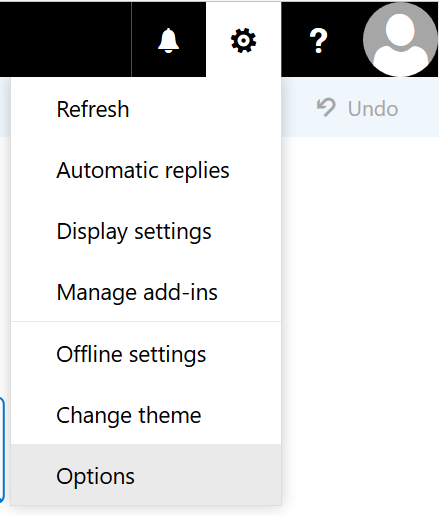This screenshot has width=439, height=516.
Task: Open the highlighted Options entry
Action: click(x=146, y=475)
